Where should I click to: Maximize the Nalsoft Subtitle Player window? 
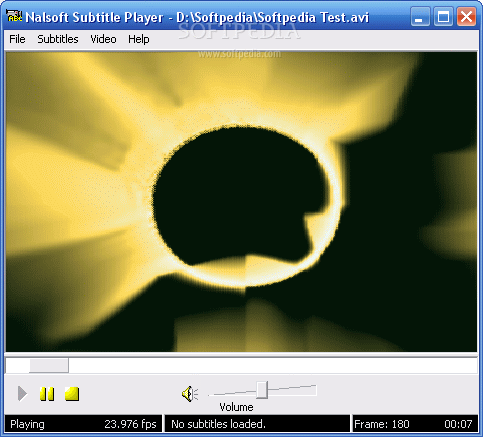click(443, 16)
